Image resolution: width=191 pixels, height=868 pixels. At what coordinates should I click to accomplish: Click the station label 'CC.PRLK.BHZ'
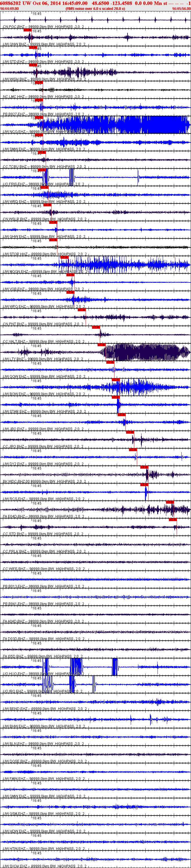point(15,551)
